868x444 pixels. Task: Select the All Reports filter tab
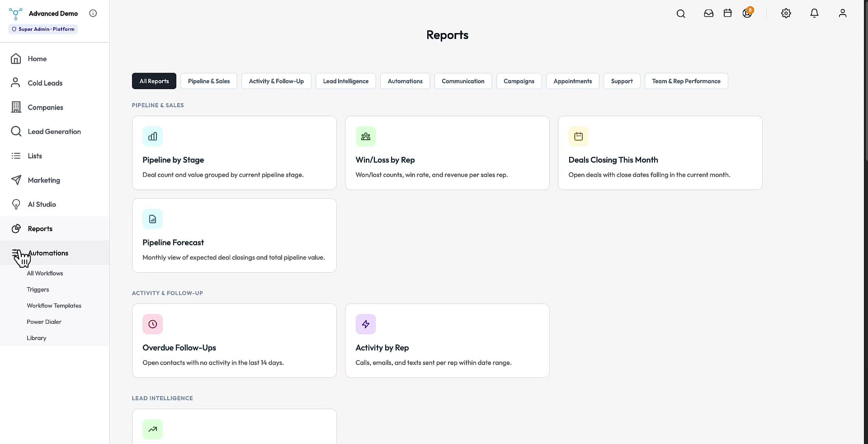(x=154, y=81)
